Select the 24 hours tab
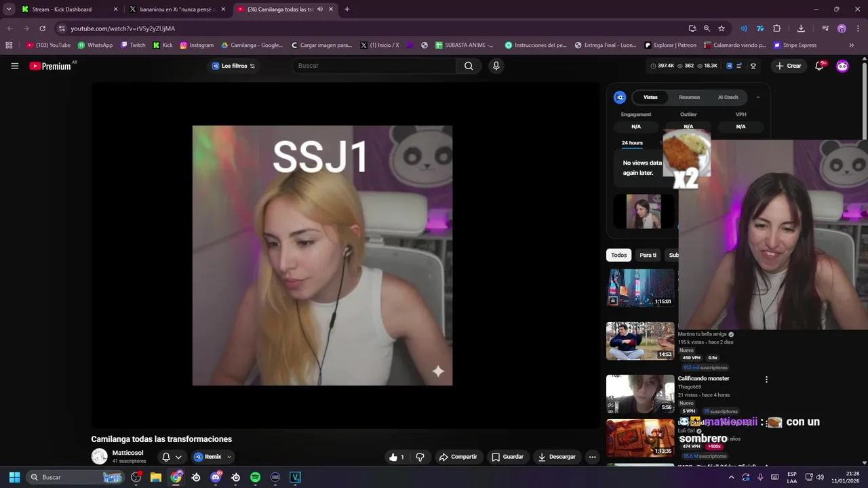The height and width of the screenshot is (488, 868). pyautogui.click(x=632, y=143)
